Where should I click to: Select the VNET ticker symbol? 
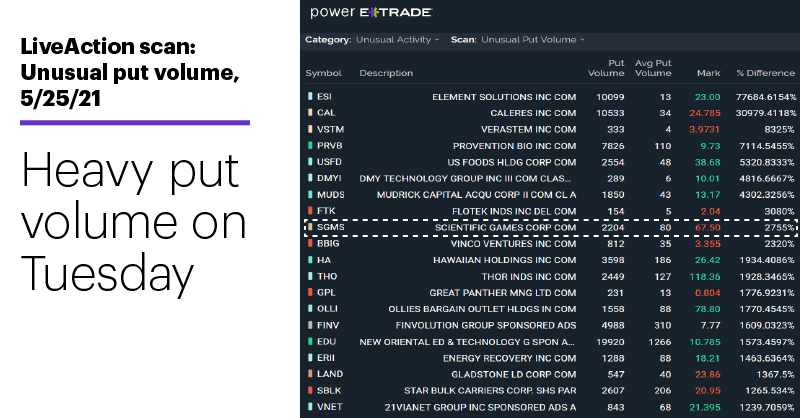coord(330,407)
